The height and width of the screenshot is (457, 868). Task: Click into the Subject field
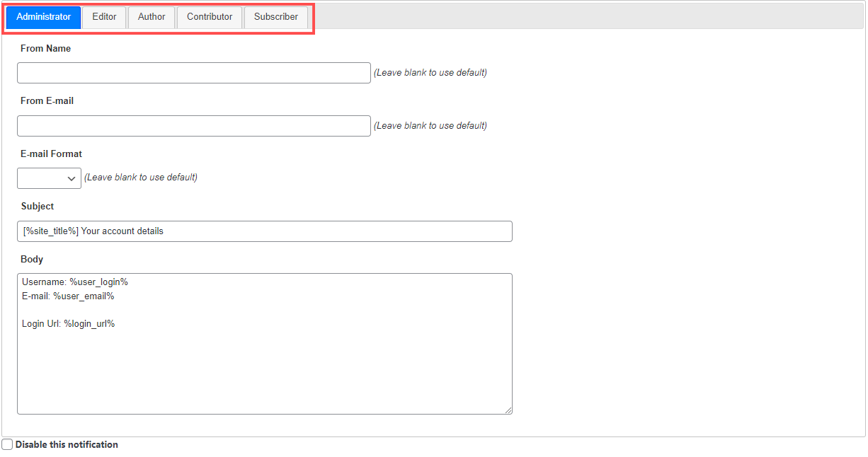265,231
